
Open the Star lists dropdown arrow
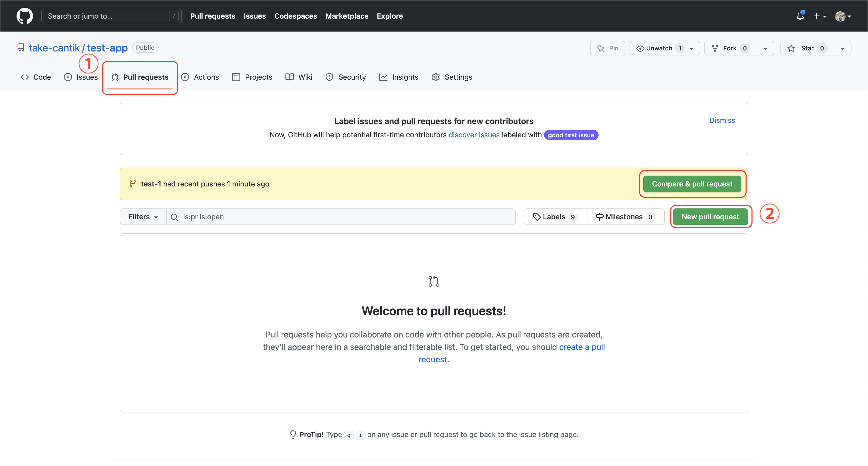click(842, 48)
